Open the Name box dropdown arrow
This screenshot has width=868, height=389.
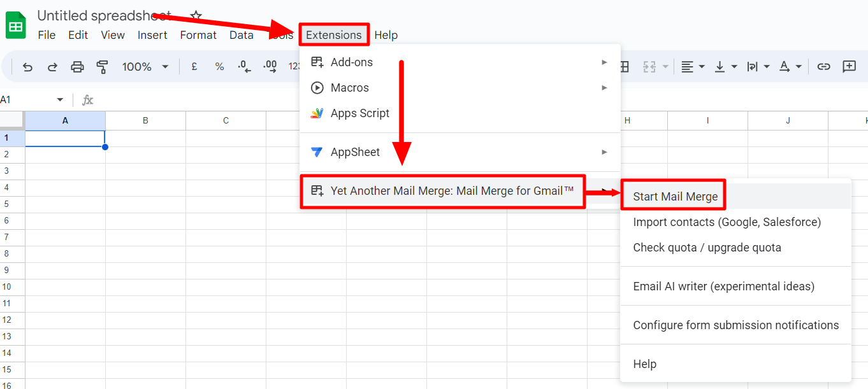pyautogui.click(x=60, y=100)
